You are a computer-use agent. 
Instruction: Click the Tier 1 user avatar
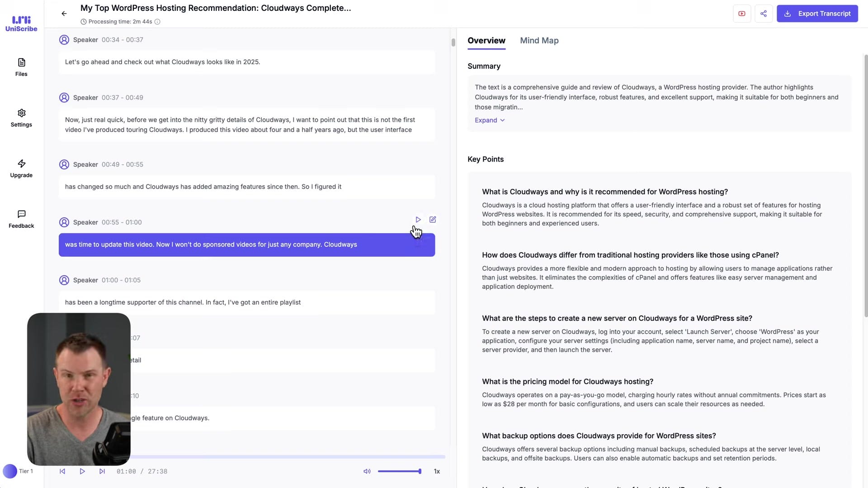[x=10, y=471]
